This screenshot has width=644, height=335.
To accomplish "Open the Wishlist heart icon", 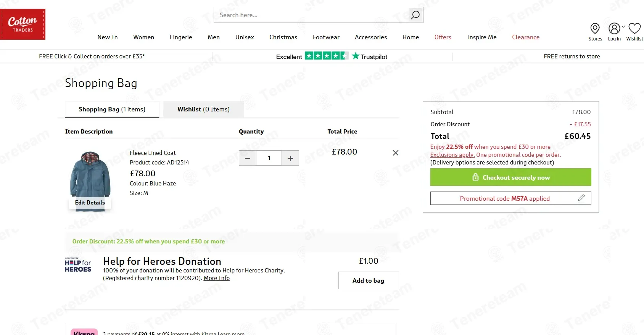I will click(x=634, y=29).
